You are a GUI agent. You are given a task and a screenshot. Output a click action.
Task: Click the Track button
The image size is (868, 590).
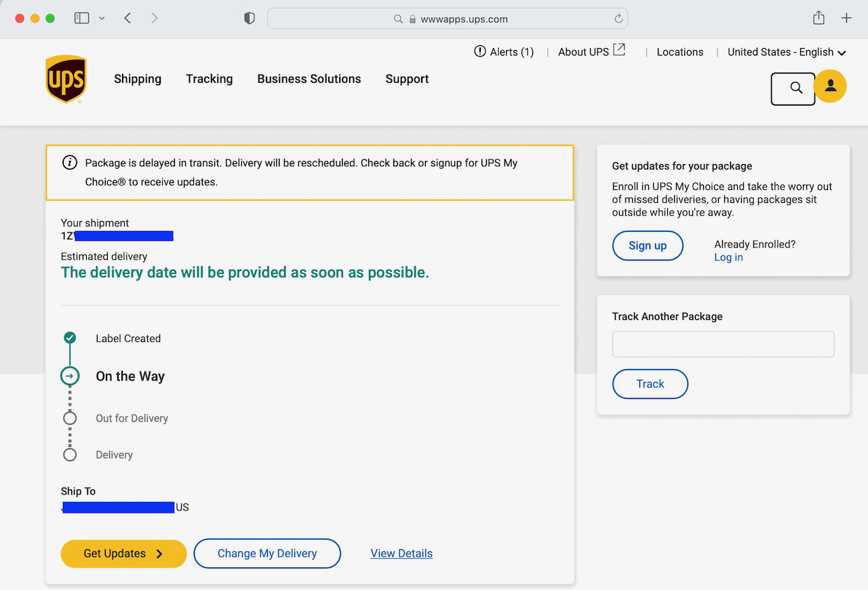tap(650, 384)
